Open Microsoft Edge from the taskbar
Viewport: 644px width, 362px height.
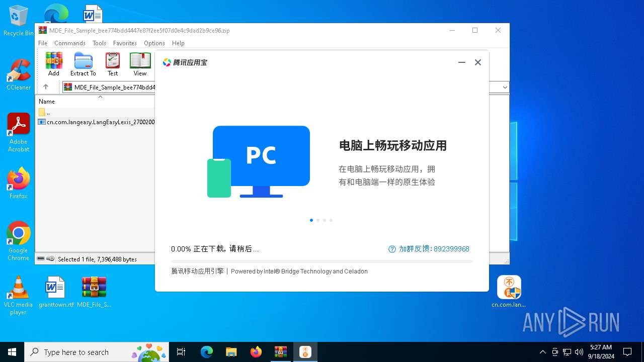207,352
